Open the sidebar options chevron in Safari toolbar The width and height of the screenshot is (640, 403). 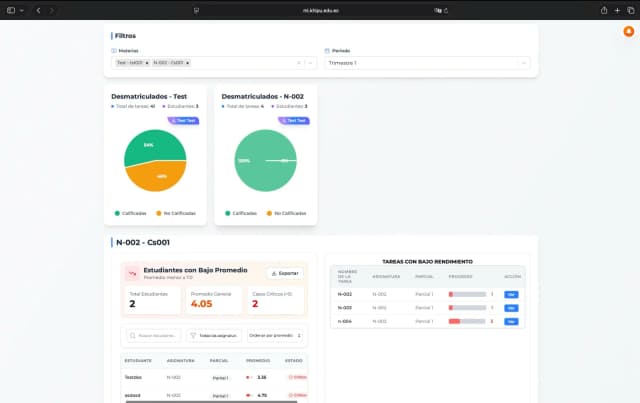[x=22, y=10]
